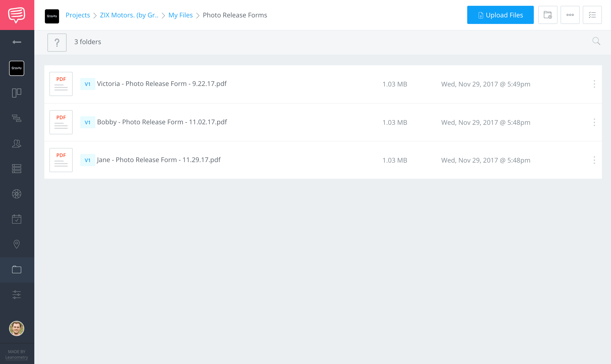
Task: Open options menu for Bobby release form
Action: coord(594,122)
